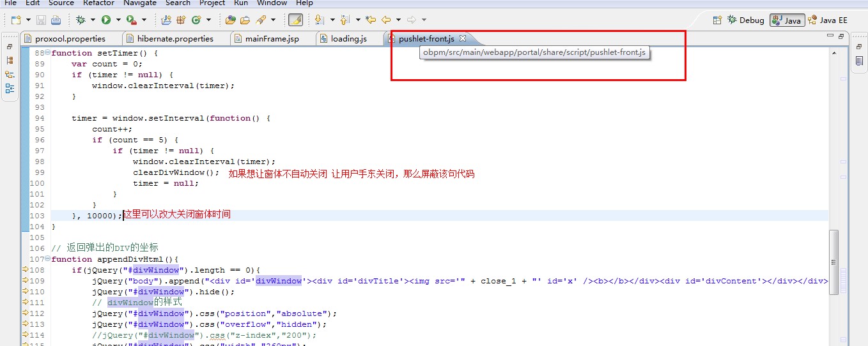Viewport: 868px width, 346px height.
Task: Click the editor vertical scrollbar thumb
Action: click(x=833, y=262)
